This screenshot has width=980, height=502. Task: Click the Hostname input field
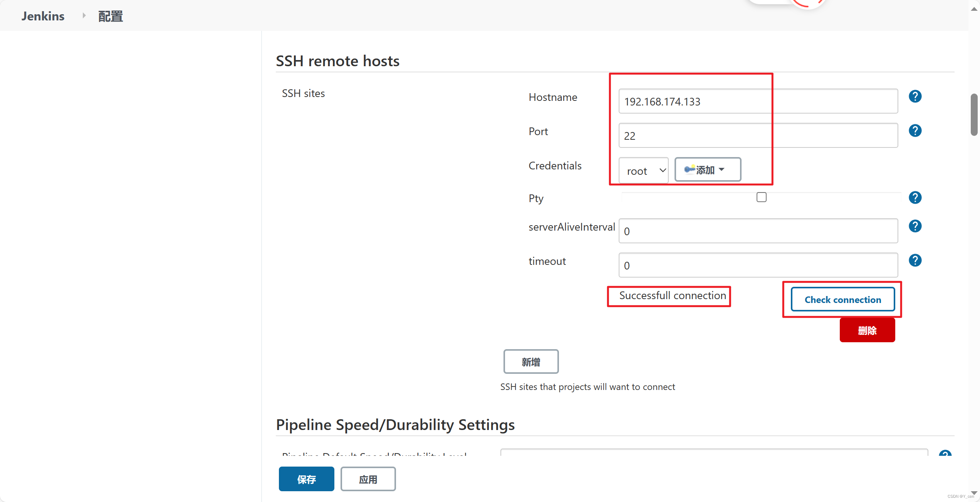(x=758, y=101)
